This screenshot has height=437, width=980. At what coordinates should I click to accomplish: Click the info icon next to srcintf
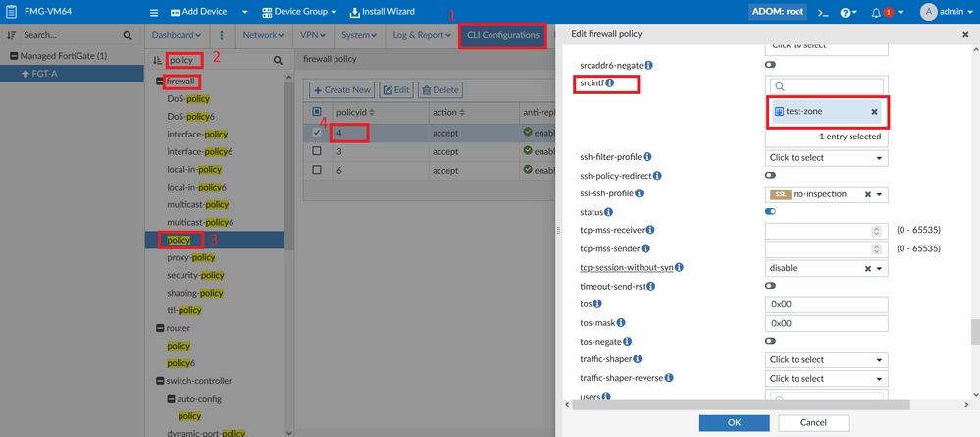[610, 82]
